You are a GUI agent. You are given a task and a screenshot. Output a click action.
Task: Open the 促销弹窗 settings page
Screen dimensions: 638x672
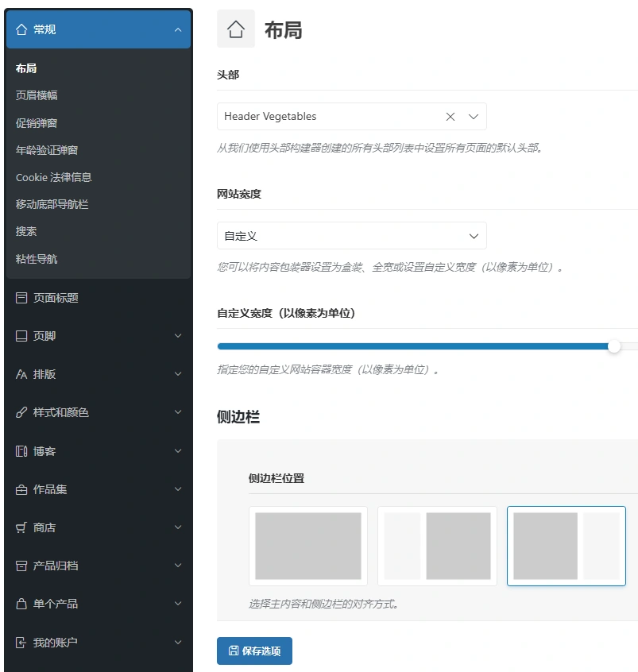(38, 122)
